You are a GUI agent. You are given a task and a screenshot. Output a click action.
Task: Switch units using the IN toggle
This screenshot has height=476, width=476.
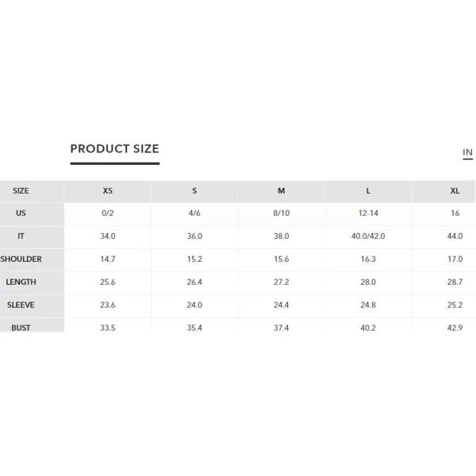click(x=467, y=152)
